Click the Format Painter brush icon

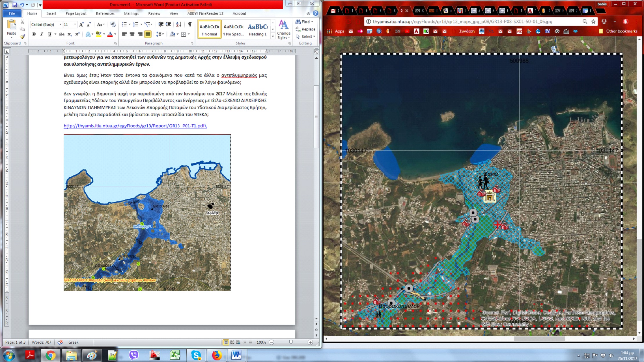22,36
